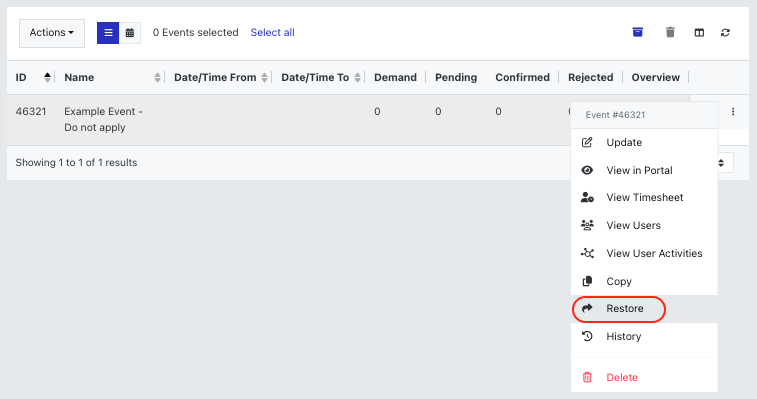The height and width of the screenshot is (399, 757).
Task: Switch to calendar view toggle
Action: pos(130,33)
